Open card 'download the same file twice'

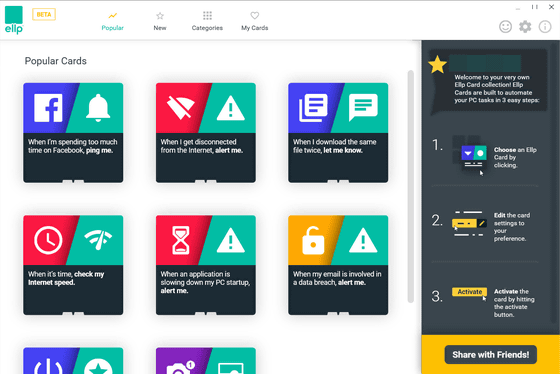tap(338, 133)
